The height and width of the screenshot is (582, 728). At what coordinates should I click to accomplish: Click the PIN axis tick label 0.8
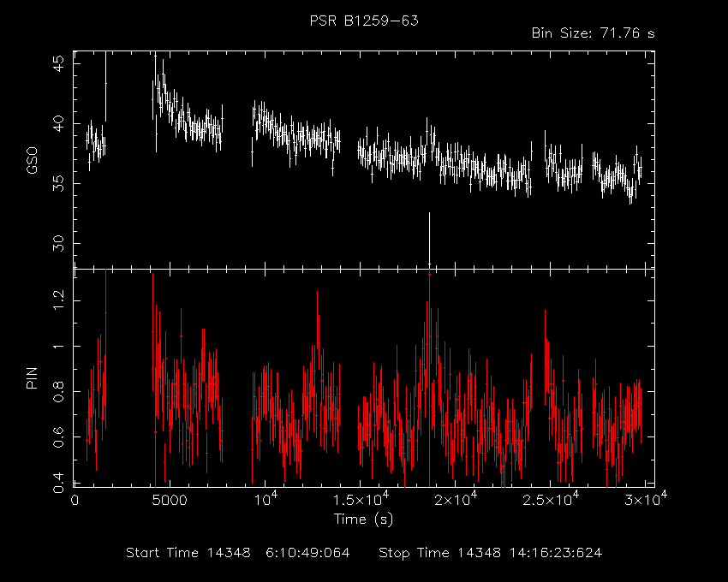pyautogui.click(x=59, y=391)
